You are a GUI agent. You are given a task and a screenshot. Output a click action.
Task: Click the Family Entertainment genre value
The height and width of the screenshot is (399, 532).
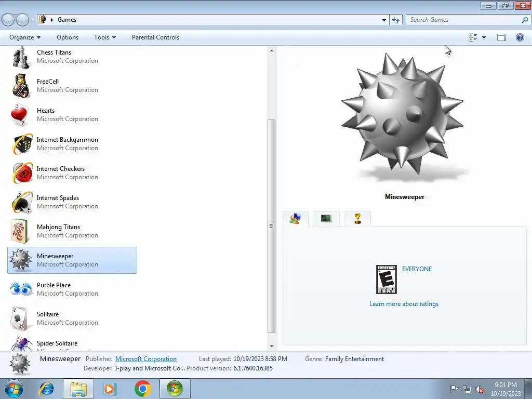coord(354,359)
